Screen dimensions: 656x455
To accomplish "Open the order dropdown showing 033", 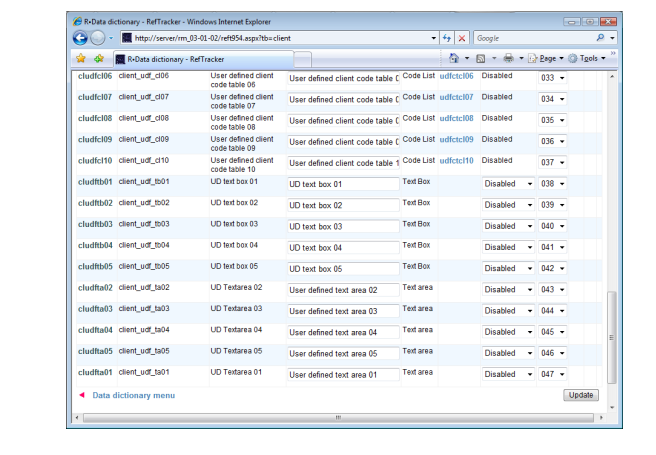I will click(x=552, y=78).
